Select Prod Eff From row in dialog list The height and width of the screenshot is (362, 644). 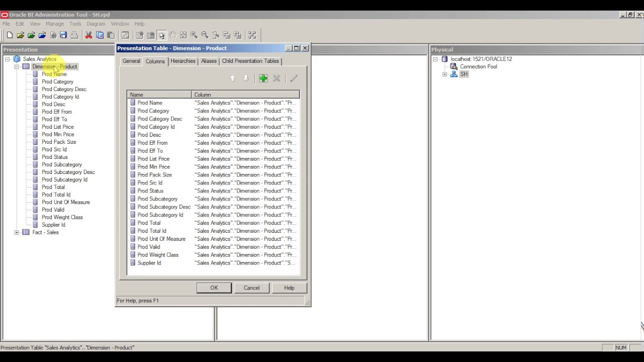214,143
